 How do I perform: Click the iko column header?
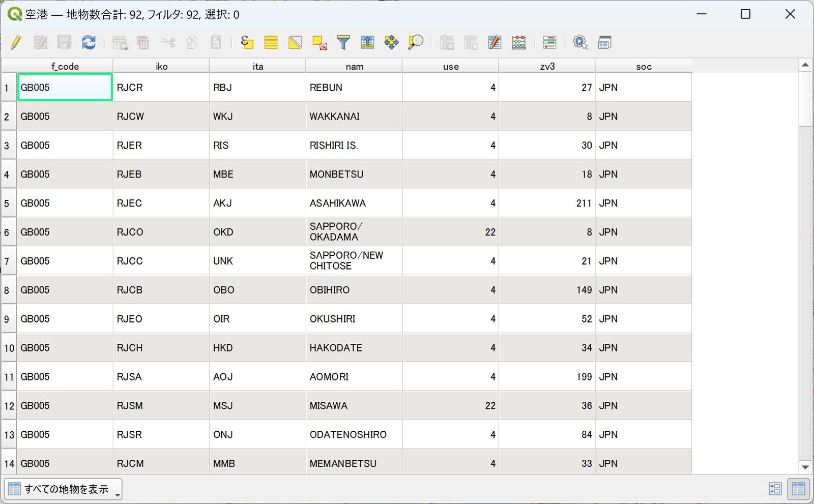click(x=161, y=66)
